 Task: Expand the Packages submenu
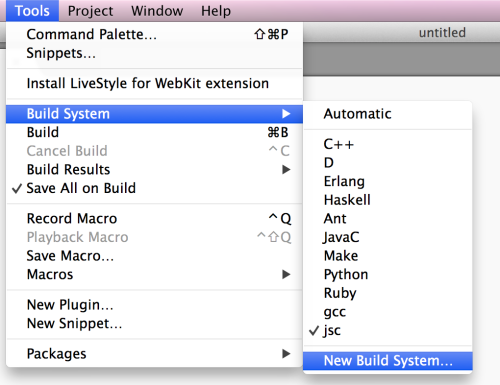click(154, 354)
